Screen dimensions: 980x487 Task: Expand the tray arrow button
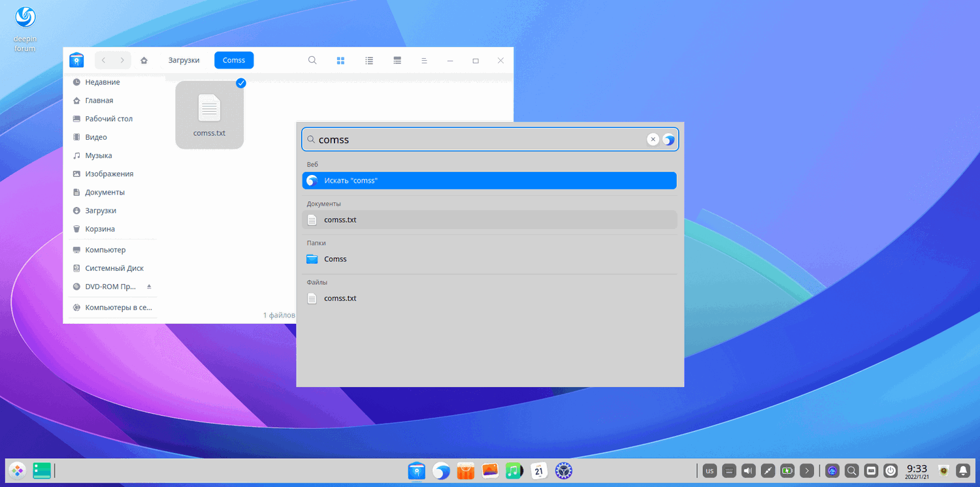[807, 470]
